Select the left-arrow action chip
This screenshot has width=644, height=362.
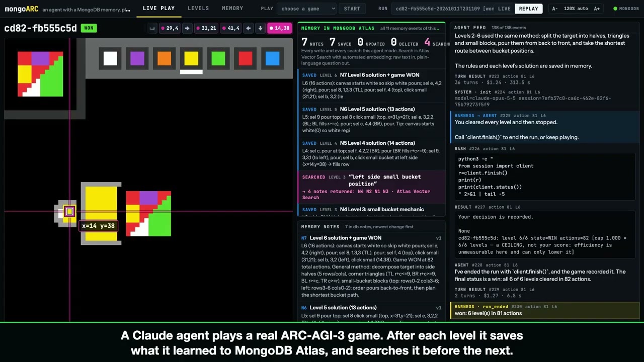[x=248, y=28]
